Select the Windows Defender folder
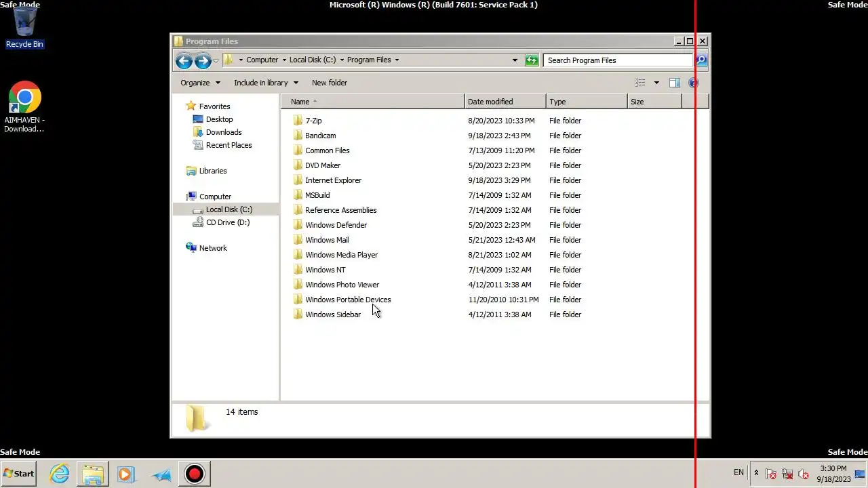This screenshot has height=488, width=868. click(x=336, y=225)
